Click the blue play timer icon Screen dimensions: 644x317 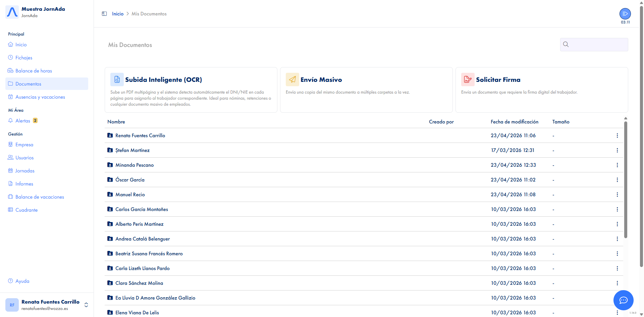click(625, 14)
